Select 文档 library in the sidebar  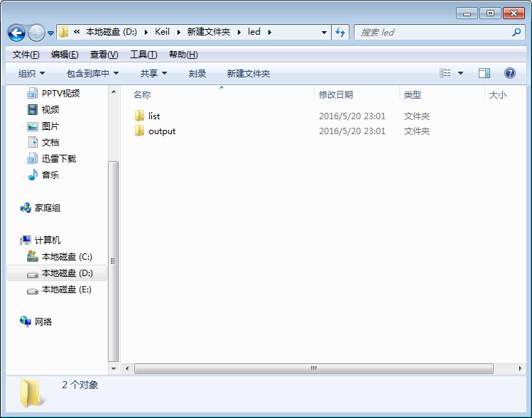tap(43, 143)
